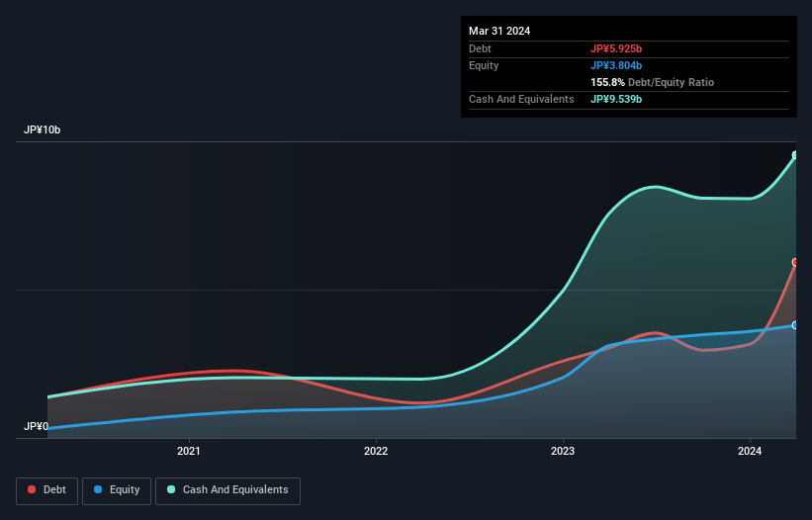Click the 155.8% Debt/Equity Ratio text
This screenshot has height=520, width=812.
[652, 82]
